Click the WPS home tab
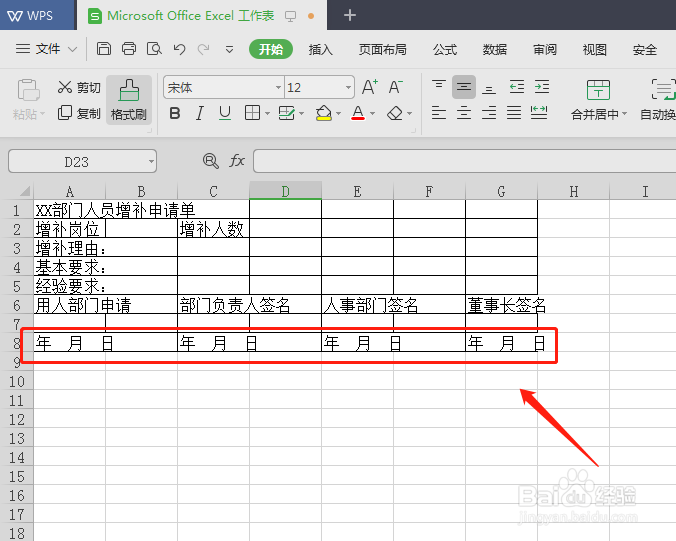The width and height of the screenshot is (676, 541). 37,15
